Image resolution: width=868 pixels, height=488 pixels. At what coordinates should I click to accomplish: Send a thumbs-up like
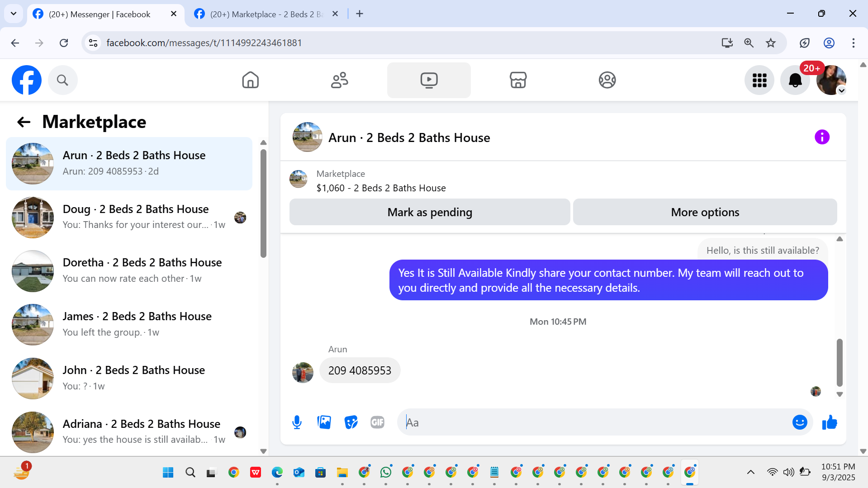click(x=830, y=422)
